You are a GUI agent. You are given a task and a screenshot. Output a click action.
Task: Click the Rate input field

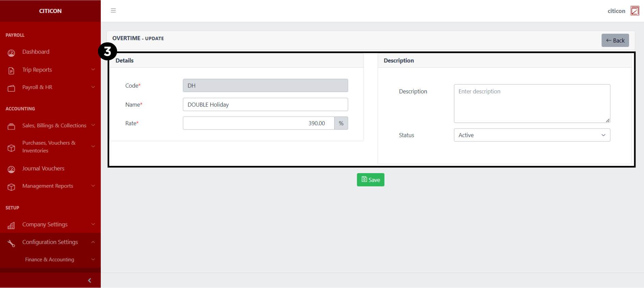(x=258, y=123)
